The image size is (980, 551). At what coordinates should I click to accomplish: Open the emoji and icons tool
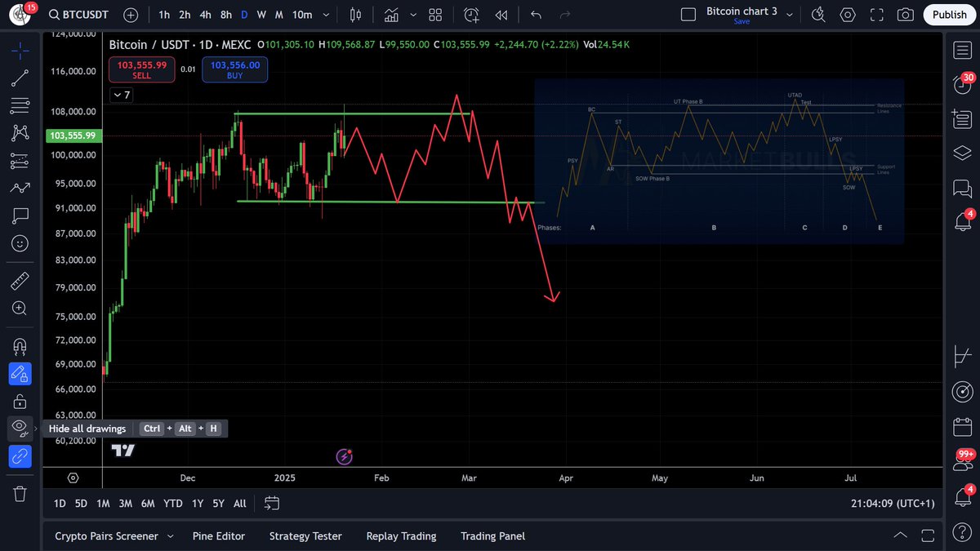tap(20, 243)
